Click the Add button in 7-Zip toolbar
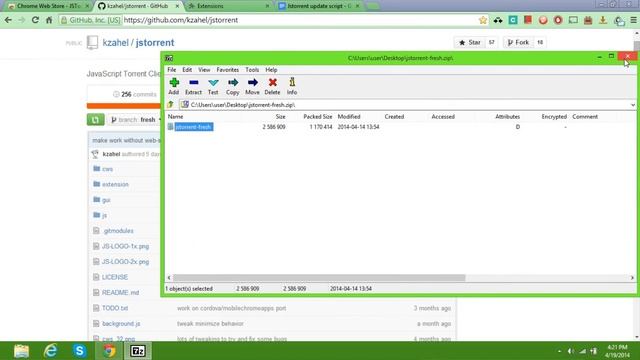The image size is (640, 360). [x=174, y=87]
